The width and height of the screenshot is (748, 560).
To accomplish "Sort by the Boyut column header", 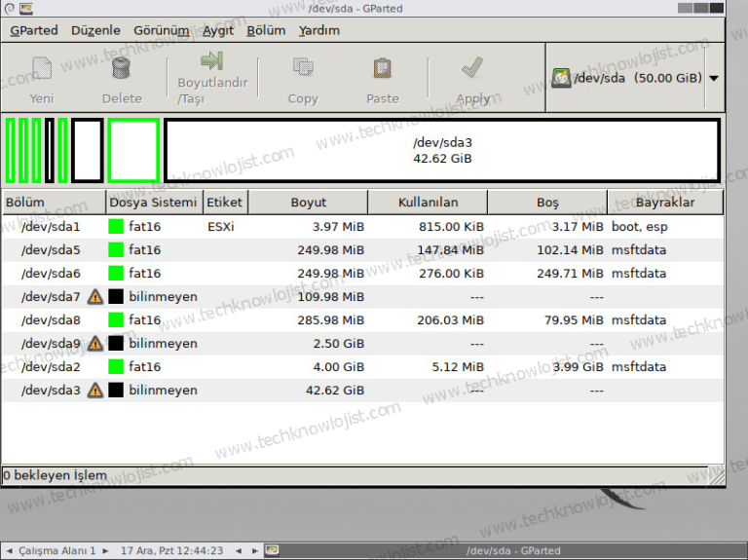I will coord(308,203).
